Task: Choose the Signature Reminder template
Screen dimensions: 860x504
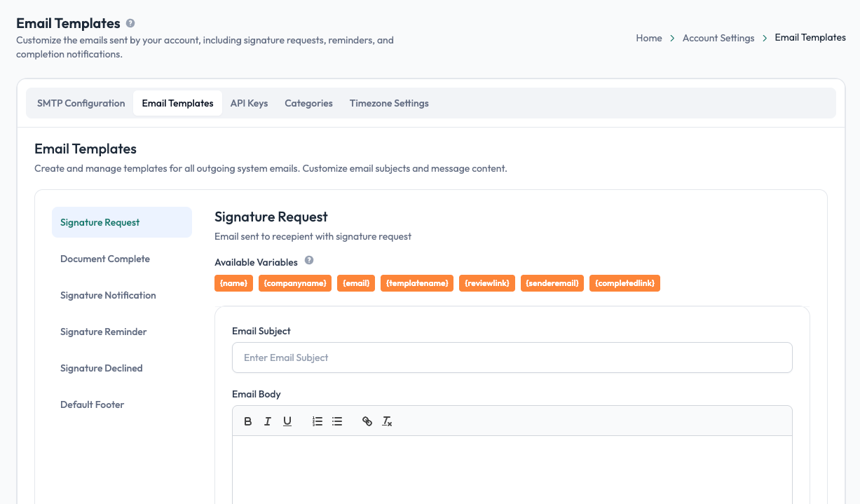Action: point(122,332)
